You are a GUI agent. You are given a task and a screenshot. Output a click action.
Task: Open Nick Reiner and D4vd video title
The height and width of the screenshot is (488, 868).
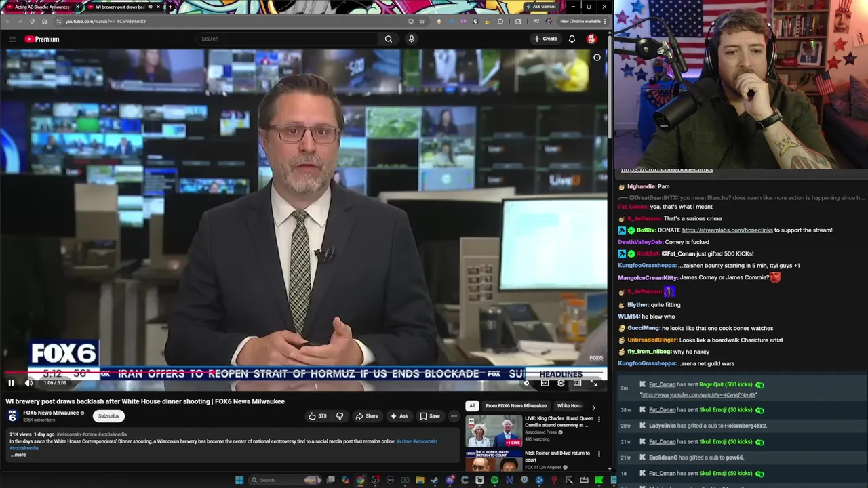pyautogui.click(x=557, y=456)
